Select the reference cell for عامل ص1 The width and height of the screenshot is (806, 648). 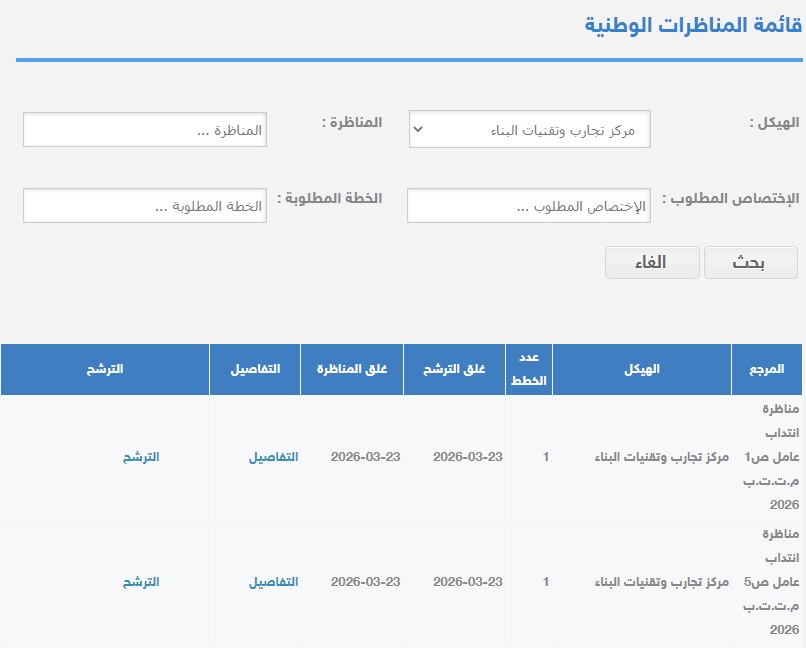767,457
